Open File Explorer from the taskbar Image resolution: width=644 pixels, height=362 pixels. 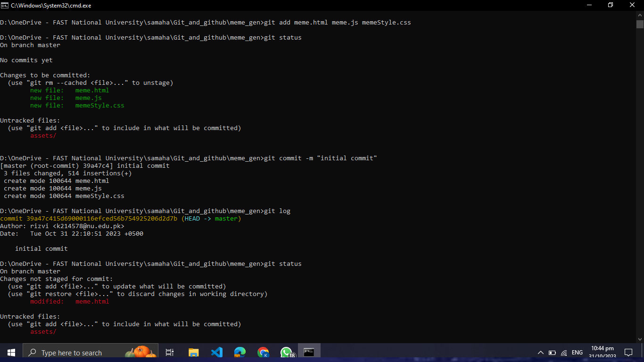pos(193,352)
